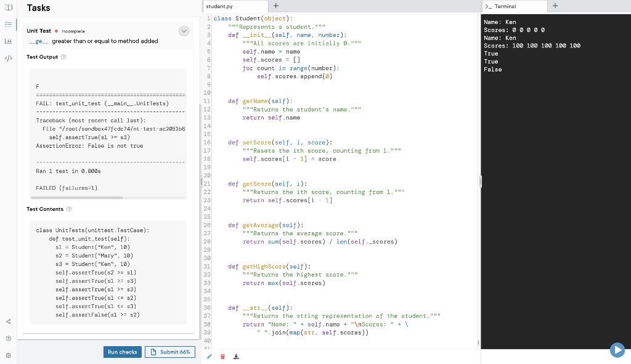
Task: Select the tasks checklist sidebar icon
Action: coord(9,25)
